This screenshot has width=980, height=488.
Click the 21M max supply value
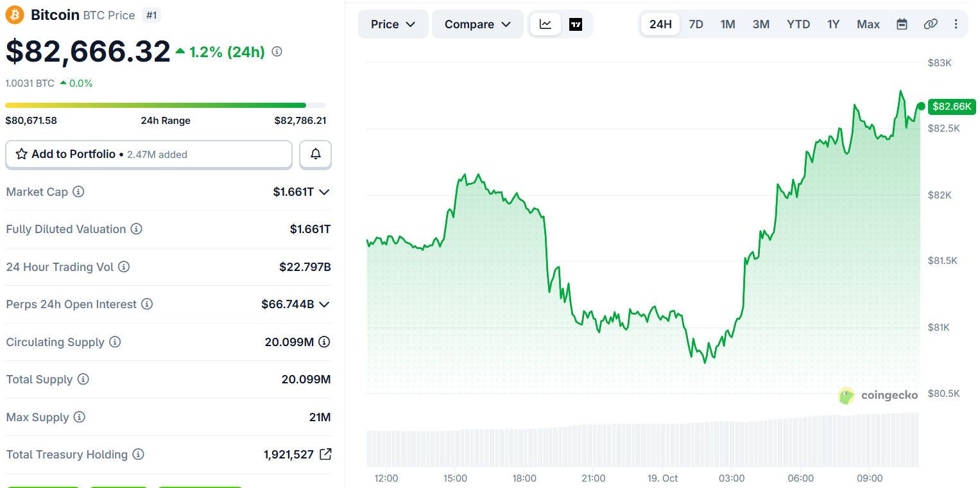320,417
